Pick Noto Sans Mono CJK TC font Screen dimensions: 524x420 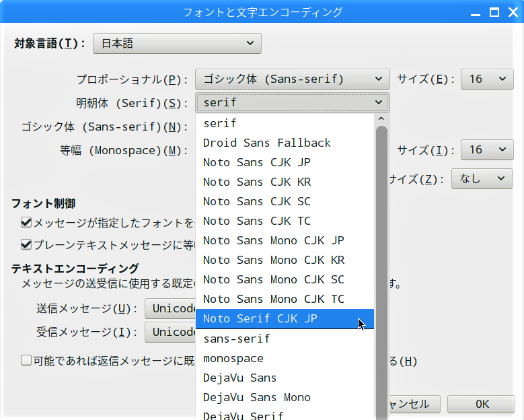[x=285, y=299]
